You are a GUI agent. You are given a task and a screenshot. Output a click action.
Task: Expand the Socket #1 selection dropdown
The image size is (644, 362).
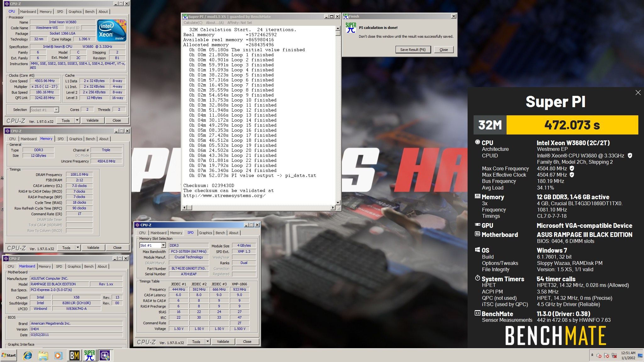[x=56, y=110]
